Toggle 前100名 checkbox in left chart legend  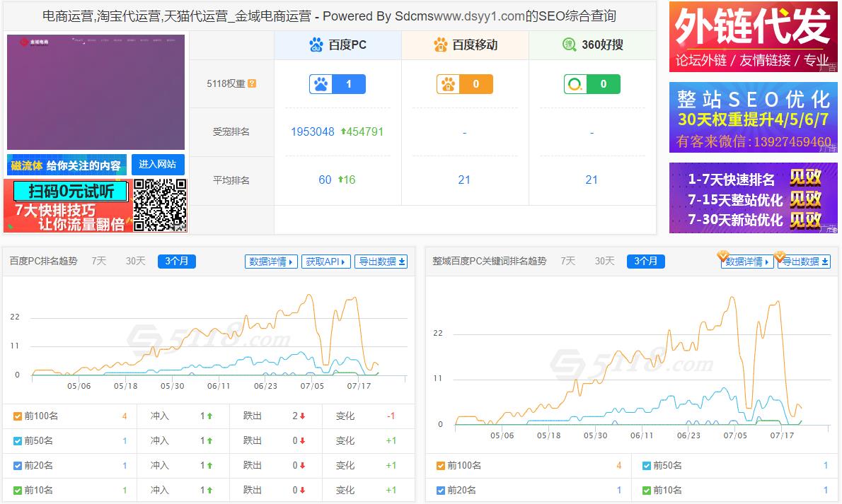tap(18, 416)
